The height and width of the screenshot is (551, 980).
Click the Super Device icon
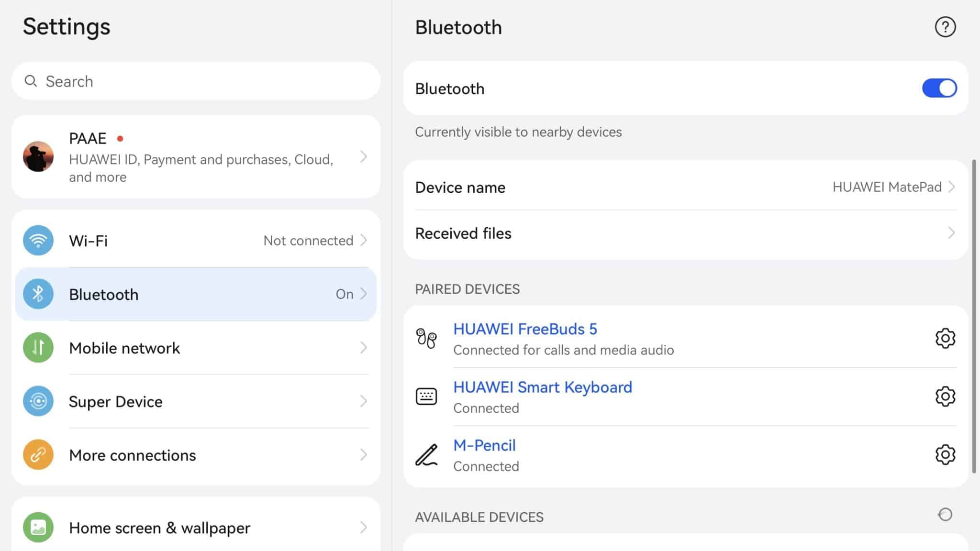point(38,401)
